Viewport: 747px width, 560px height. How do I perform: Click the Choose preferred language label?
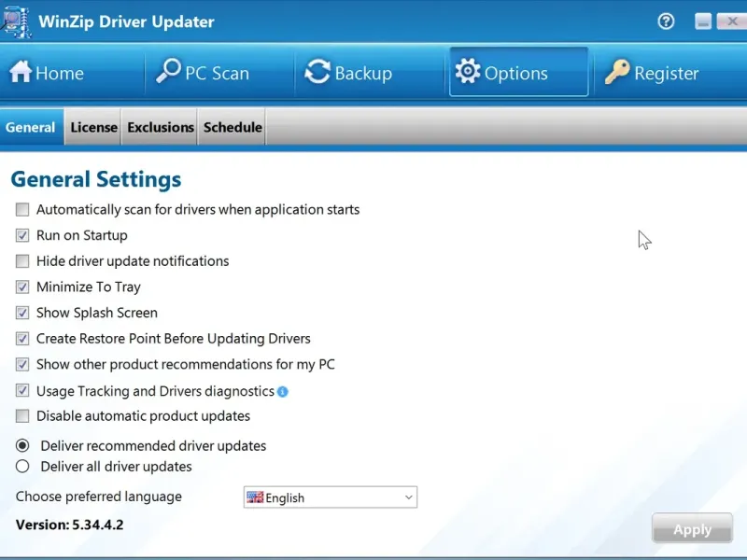coord(99,497)
